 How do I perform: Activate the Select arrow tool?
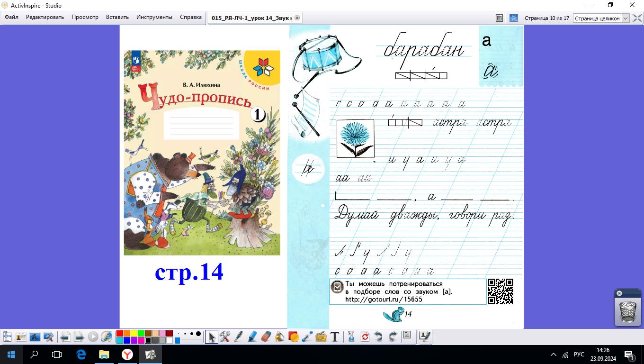coord(212,337)
